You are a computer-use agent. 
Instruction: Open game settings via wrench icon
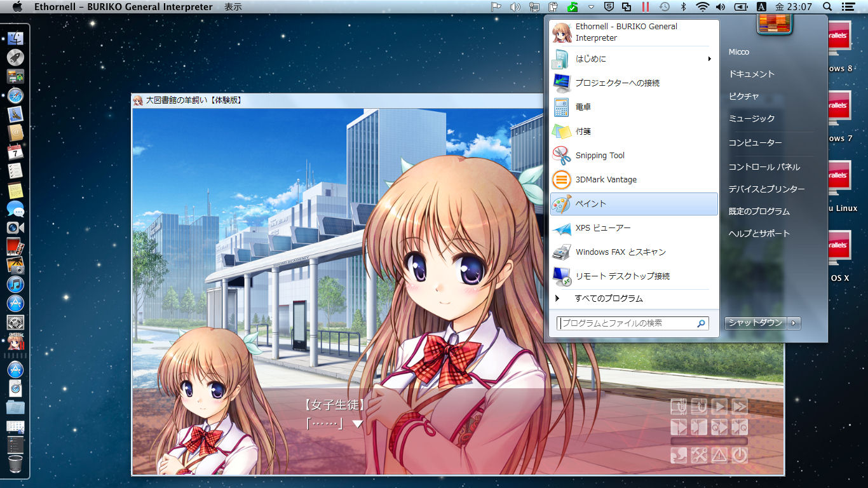pos(700,455)
